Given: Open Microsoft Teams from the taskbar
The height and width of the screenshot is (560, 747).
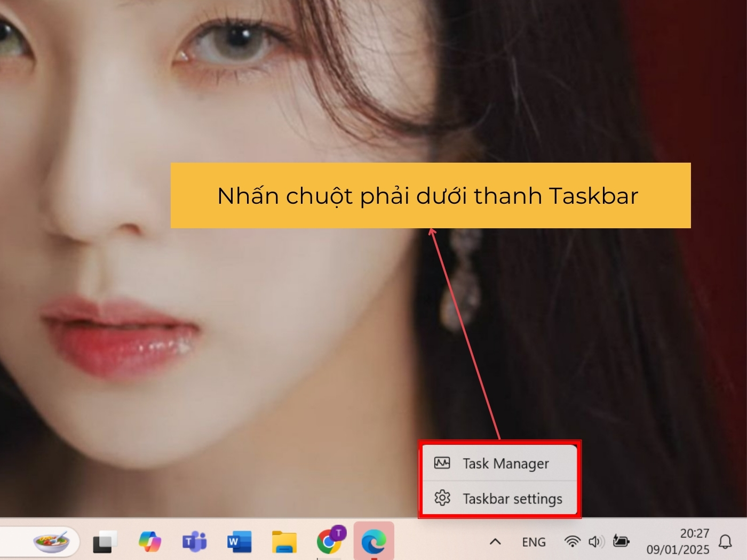Looking at the screenshot, I should click(195, 542).
